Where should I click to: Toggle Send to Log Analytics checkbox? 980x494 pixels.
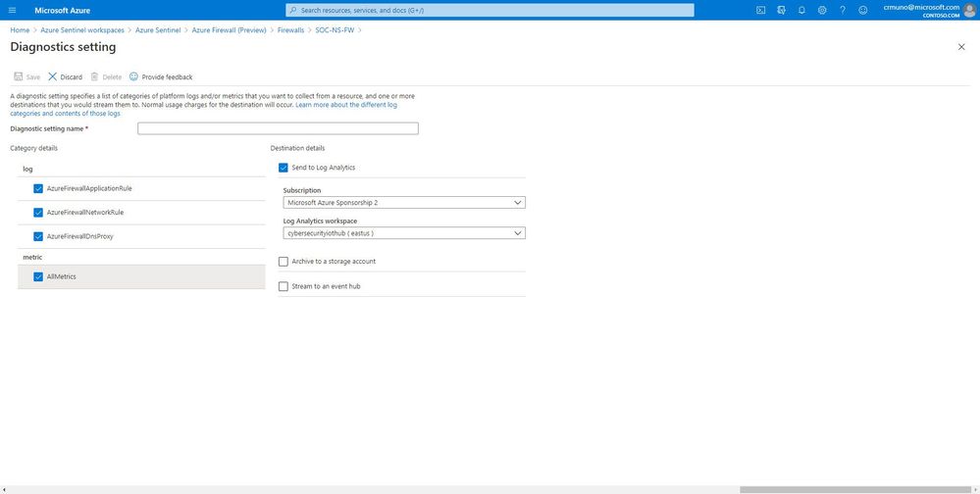click(284, 168)
